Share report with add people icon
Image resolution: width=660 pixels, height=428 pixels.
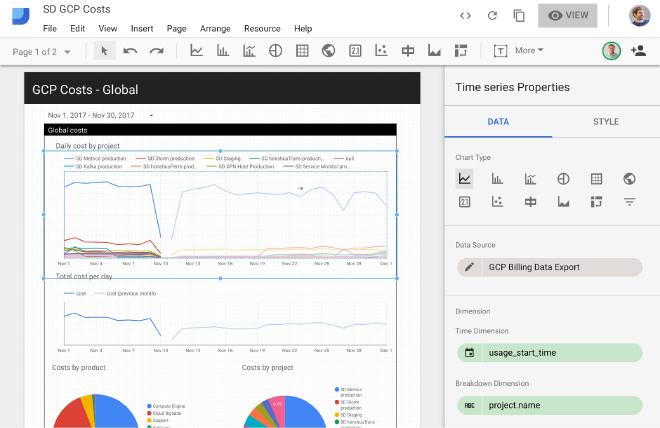coord(639,51)
